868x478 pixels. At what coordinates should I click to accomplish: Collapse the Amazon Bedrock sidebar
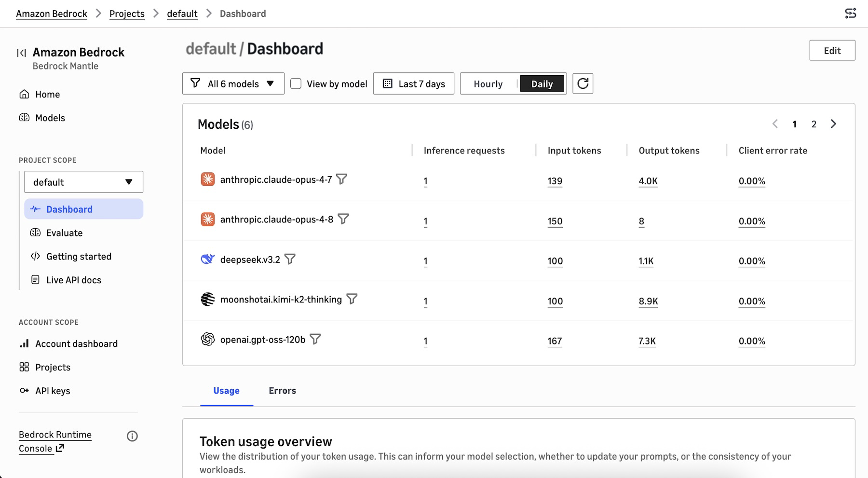(21, 53)
